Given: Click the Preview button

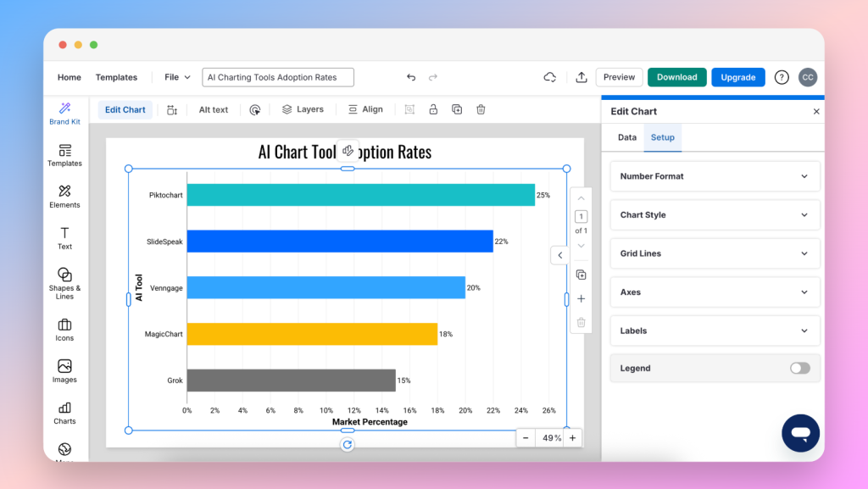Looking at the screenshot, I should pos(620,77).
